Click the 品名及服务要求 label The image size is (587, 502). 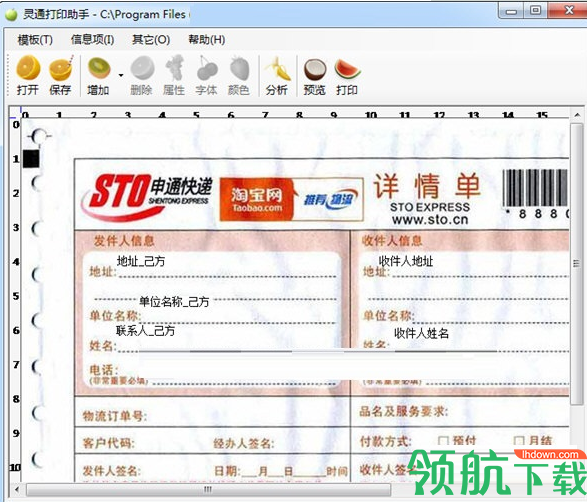click(404, 411)
